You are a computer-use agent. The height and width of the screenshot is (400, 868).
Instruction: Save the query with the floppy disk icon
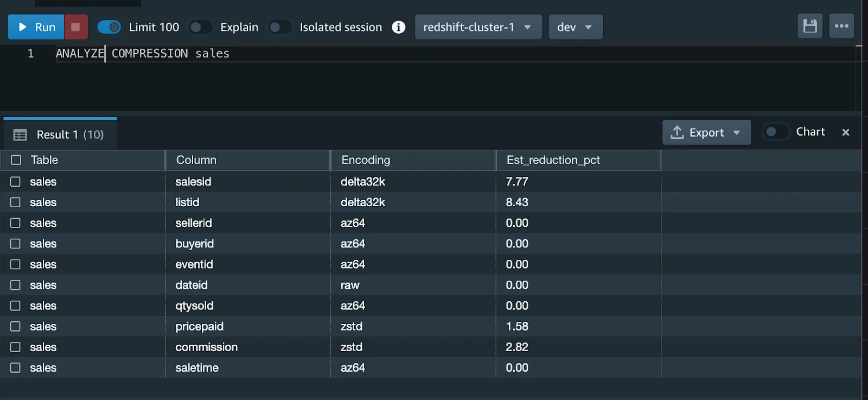(x=810, y=26)
